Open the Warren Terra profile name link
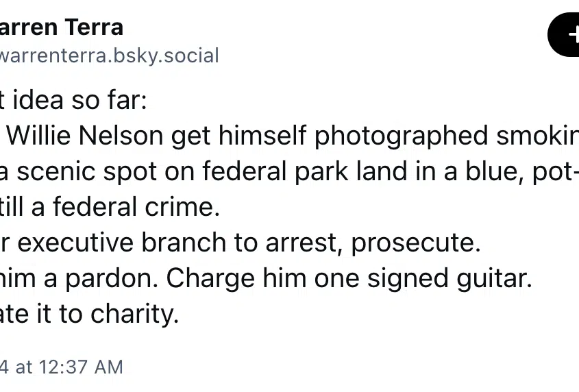This screenshot has height=392, width=579. (x=61, y=27)
